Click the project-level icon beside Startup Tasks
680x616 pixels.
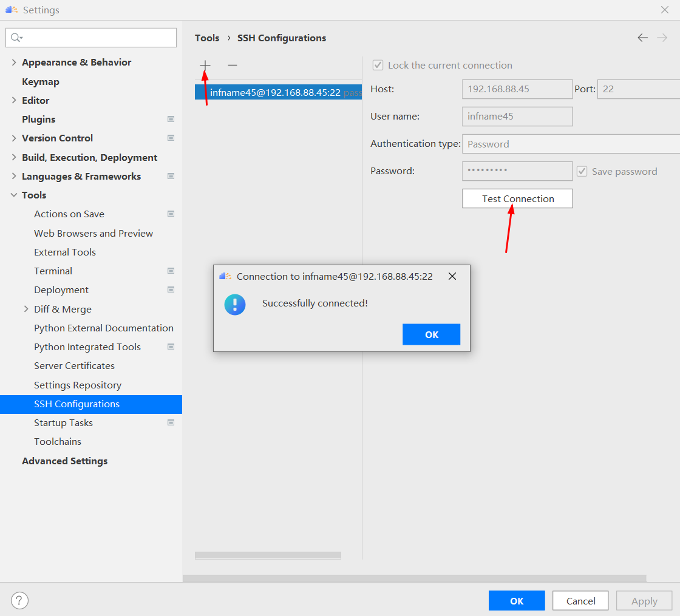pos(171,423)
